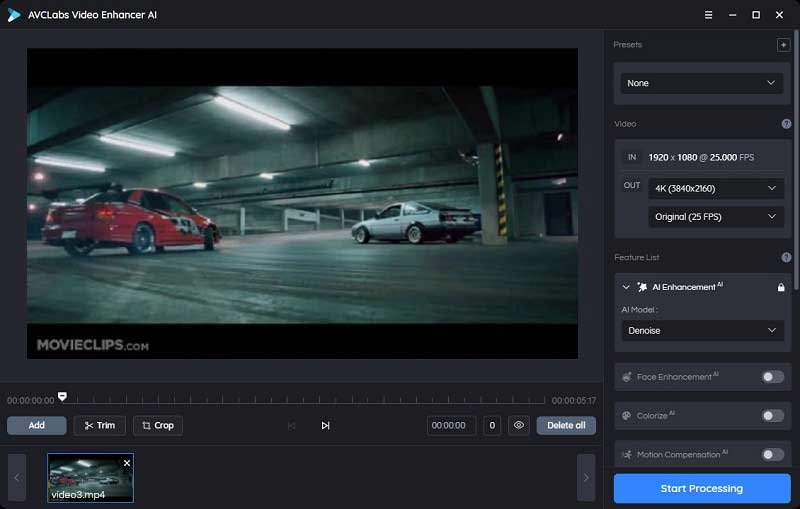Enable Motion Compensation toggle
This screenshot has height=509, width=800.
(772, 454)
